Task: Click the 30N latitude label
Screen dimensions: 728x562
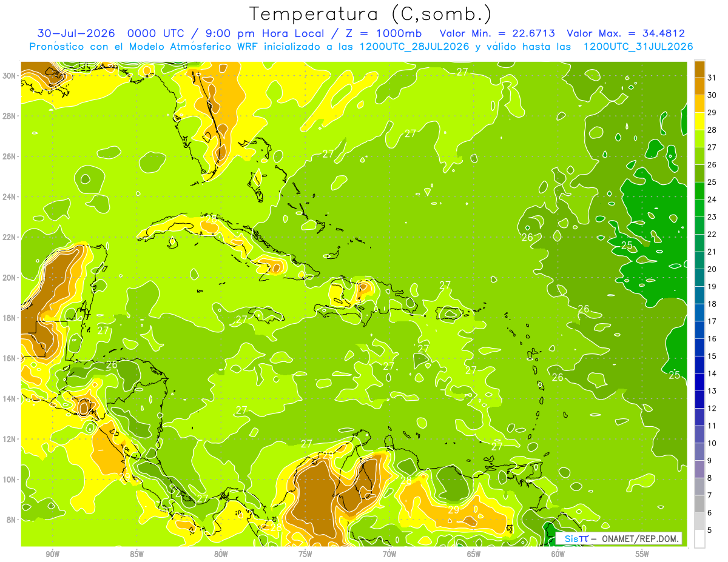Action: [x=10, y=75]
